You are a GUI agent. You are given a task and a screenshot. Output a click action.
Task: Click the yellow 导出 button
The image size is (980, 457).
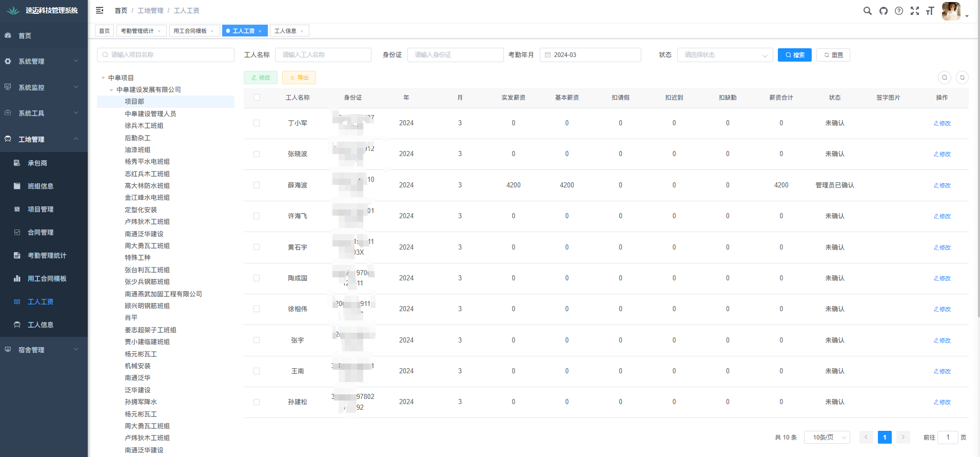[299, 78]
